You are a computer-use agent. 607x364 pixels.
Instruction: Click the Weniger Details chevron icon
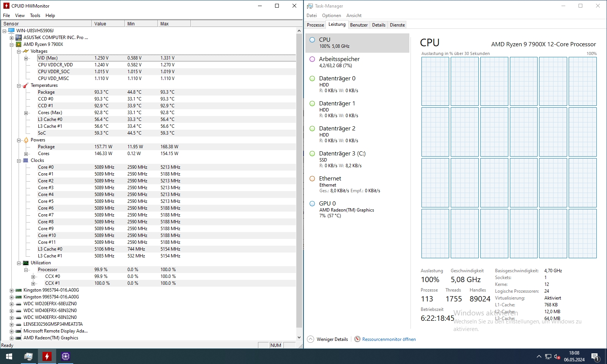click(310, 339)
